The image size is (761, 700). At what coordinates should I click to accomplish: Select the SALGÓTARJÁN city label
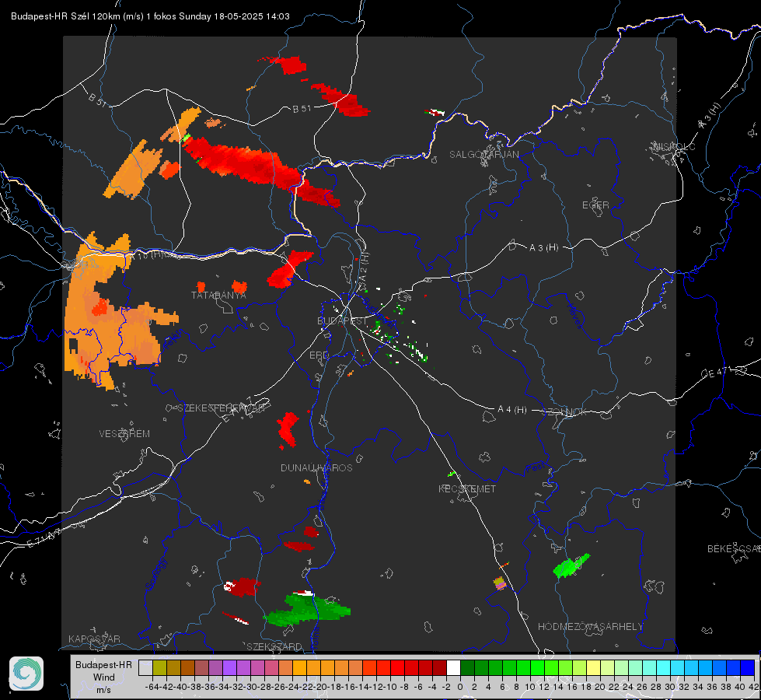coord(483,155)
